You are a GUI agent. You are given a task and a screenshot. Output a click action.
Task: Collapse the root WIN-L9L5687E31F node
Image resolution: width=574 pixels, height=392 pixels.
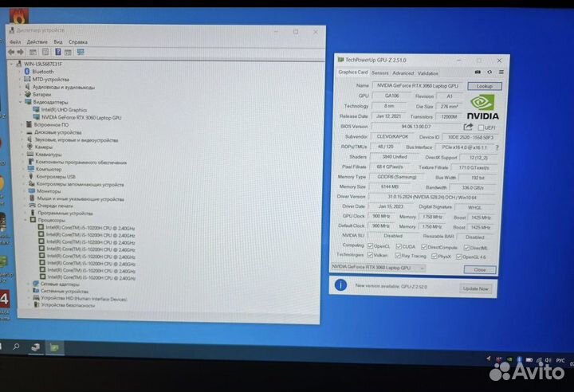click(x=12, y=64)
